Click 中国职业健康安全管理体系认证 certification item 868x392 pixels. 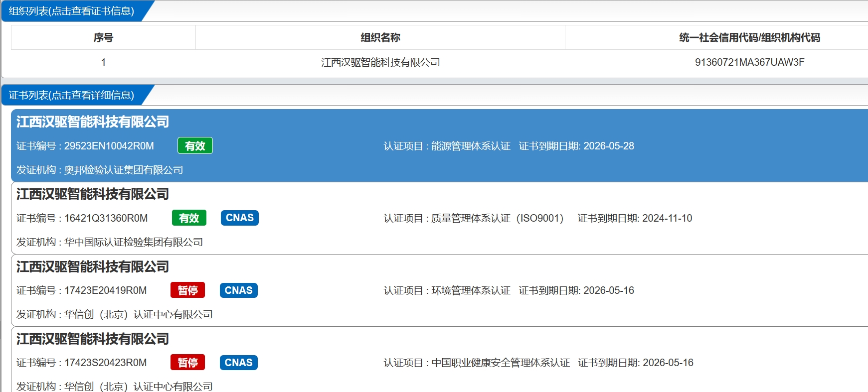(501, 363)
